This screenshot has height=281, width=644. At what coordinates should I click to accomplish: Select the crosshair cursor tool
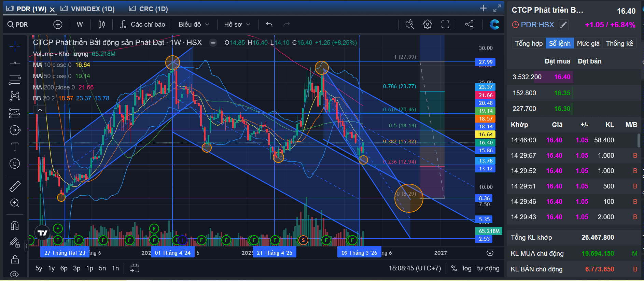point(15,46)
